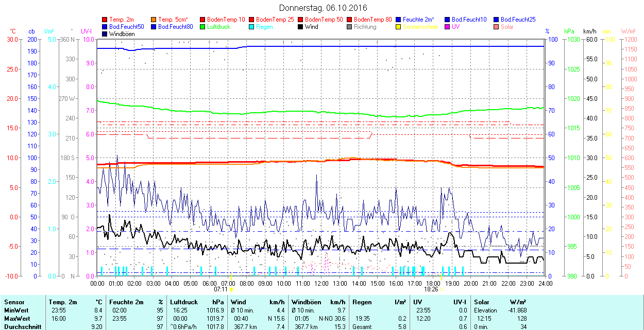Click the Windböen column header in table
This screenshot has width=644, height=330.
pyautogui.click(x=306, y=302)
